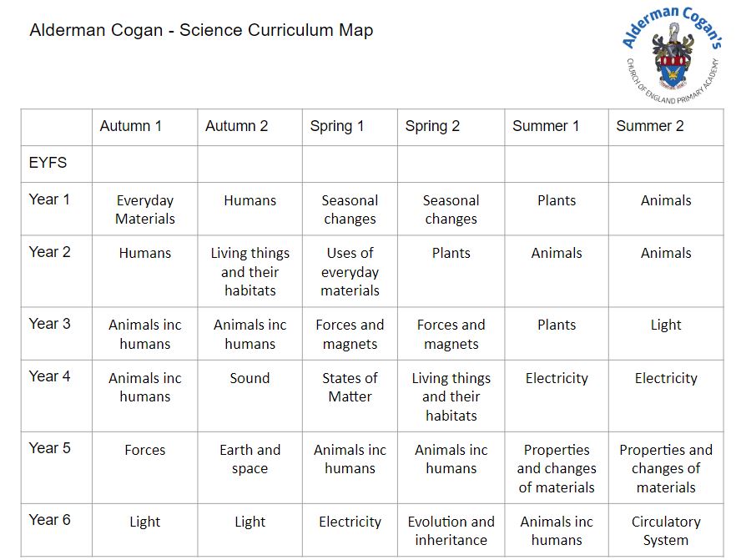
Task: Click the Year 3 Light cell
Action: click(666, 325)
